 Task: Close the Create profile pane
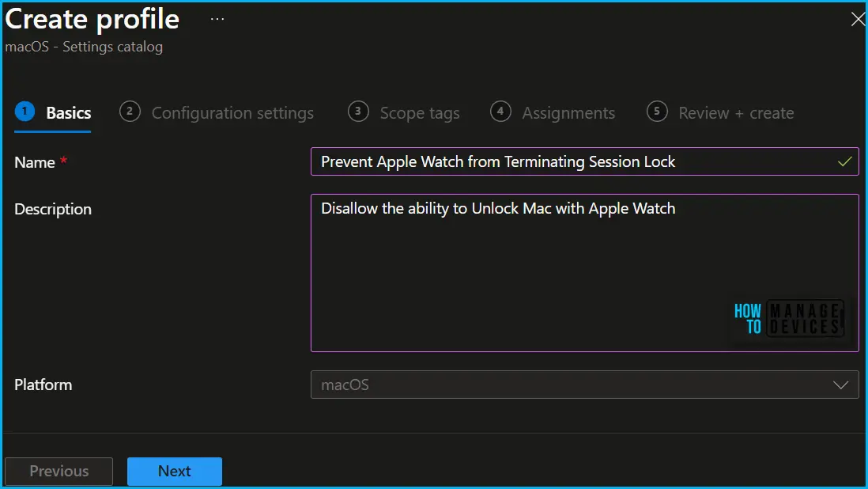(x=858, y=19)
